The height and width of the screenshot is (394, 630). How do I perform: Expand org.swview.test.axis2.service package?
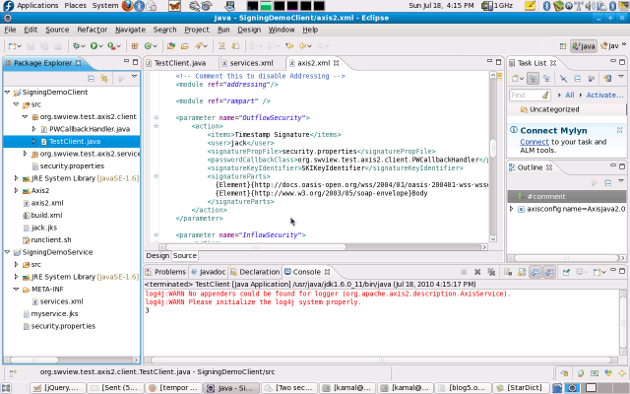click(25, 153)
